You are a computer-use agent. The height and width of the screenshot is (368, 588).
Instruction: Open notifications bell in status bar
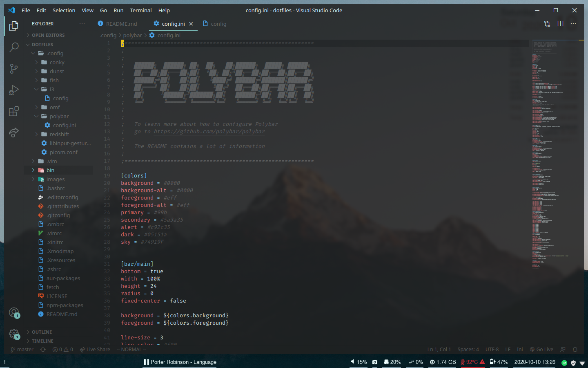tap(575, 350)
